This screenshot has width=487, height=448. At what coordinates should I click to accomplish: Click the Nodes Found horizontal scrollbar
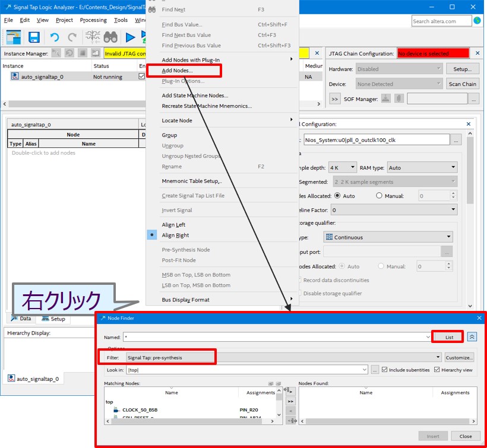[388, 421]
